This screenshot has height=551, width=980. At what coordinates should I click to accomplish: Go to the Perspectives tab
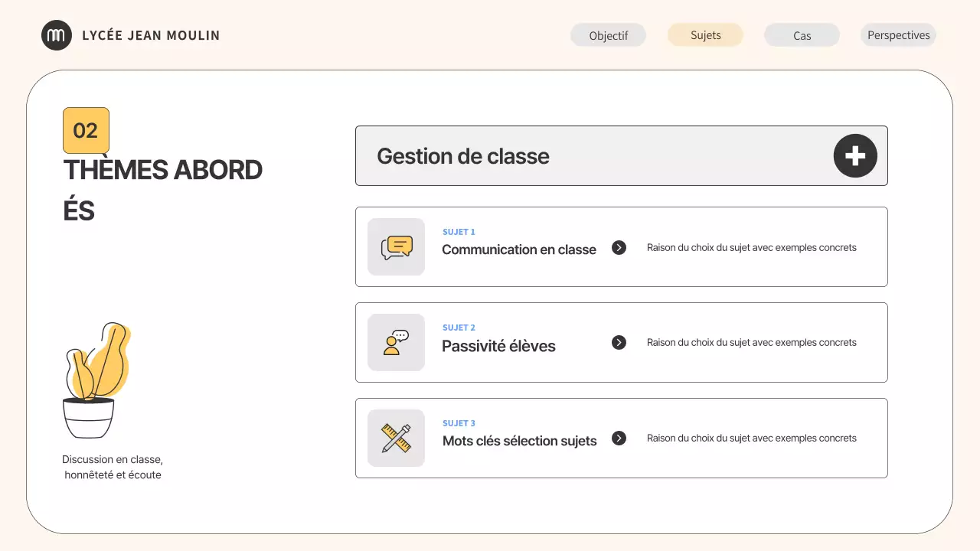click(898, 35)
